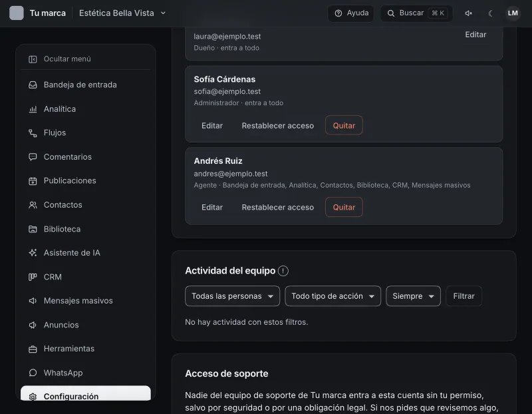Image resolution: width=532 pixels, height=414 pixels.
Task: Open the WhatsApp chat icon
Action: pyautogui.click(x=33, y=373)
